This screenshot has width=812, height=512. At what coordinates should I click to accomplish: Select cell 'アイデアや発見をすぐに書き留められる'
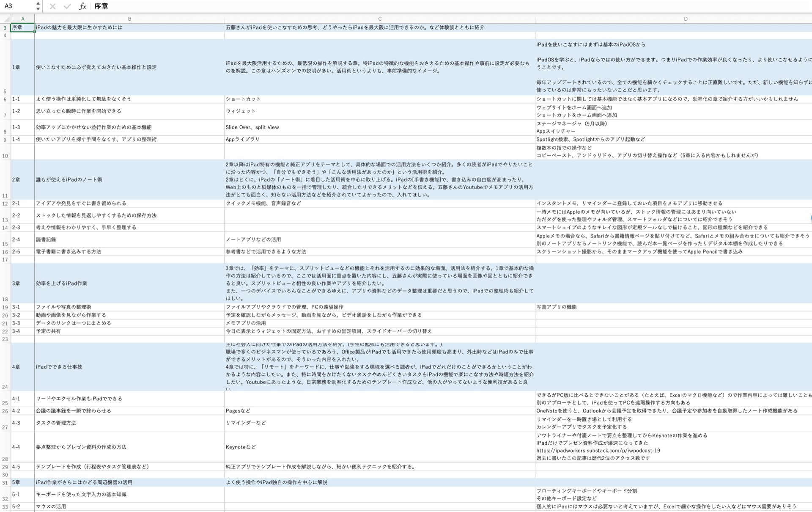pos(129,204)
